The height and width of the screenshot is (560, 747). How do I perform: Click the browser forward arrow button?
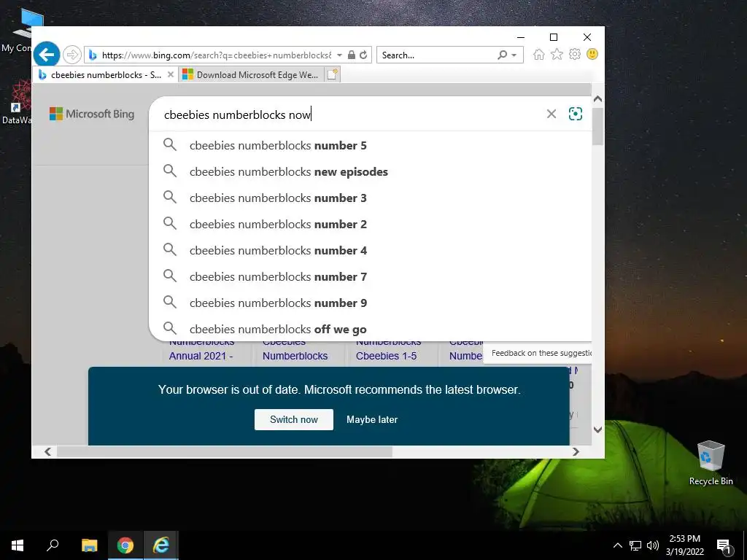pyautogui.click(x=72, y=55)
